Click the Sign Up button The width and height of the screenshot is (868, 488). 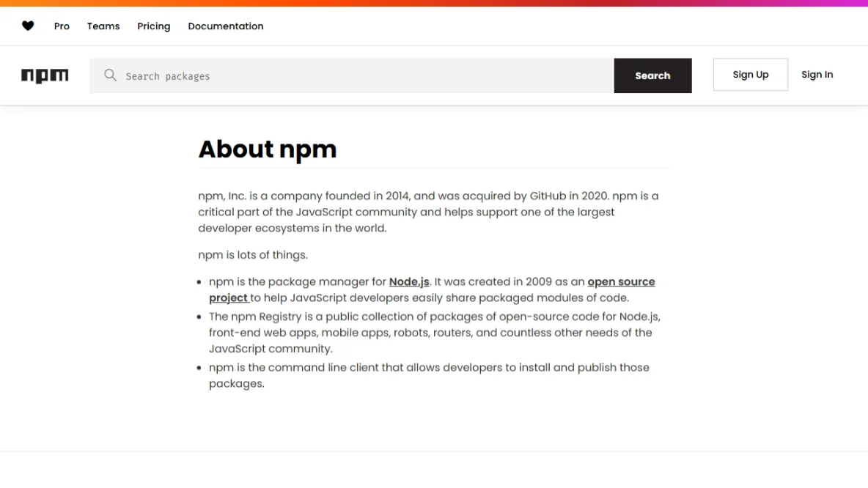click(x=750, y=74)
